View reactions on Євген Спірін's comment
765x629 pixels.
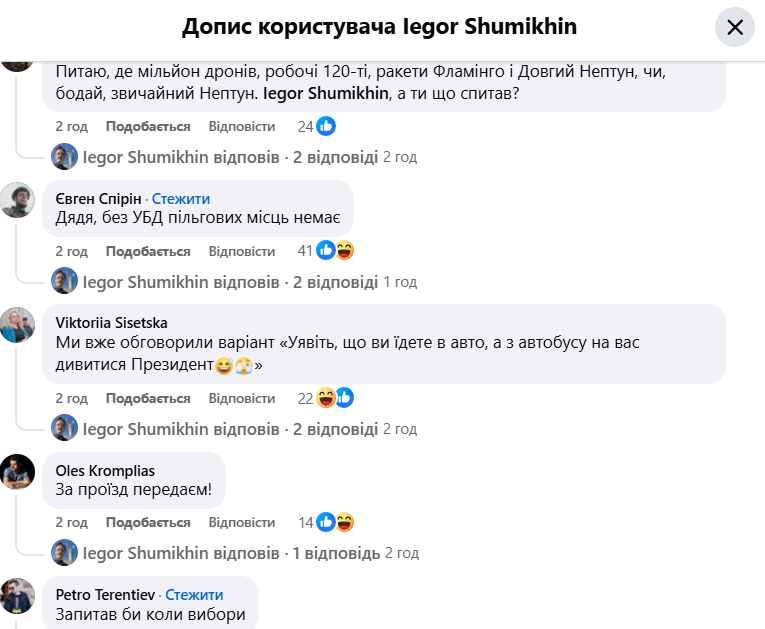pyautogui.click(x=334, y=251)
